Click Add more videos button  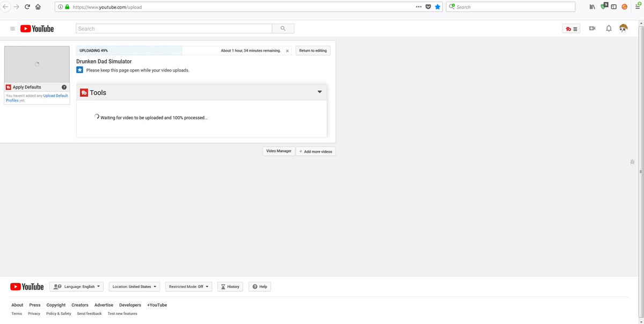316,152
